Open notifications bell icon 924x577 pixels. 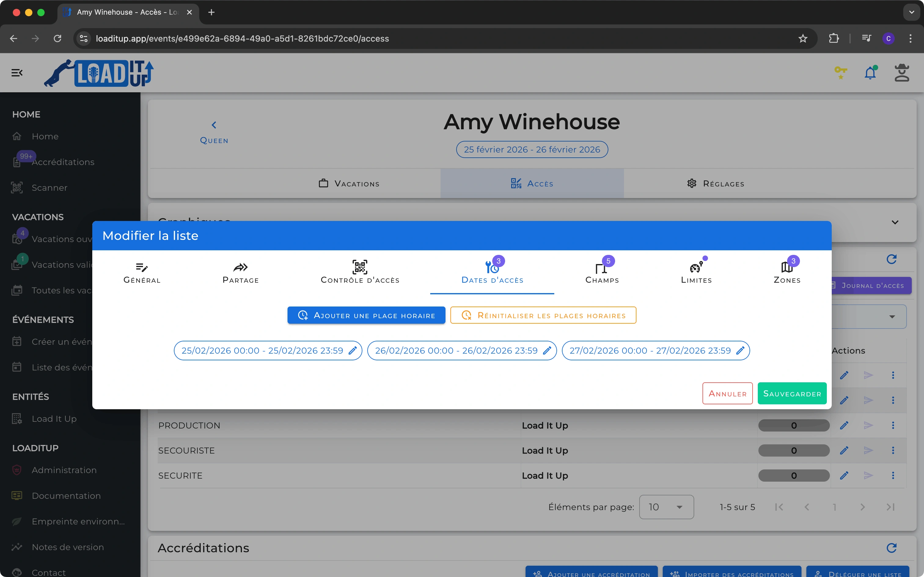870,72
